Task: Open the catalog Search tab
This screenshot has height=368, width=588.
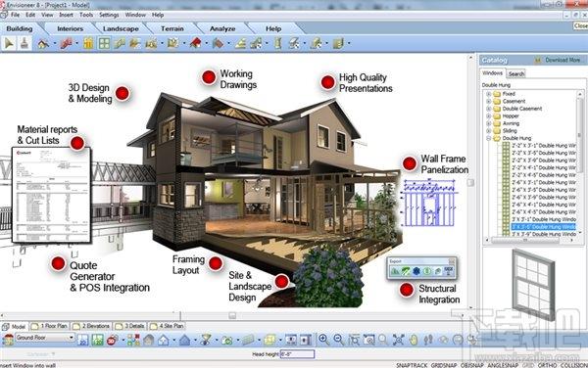Action: 516,73
